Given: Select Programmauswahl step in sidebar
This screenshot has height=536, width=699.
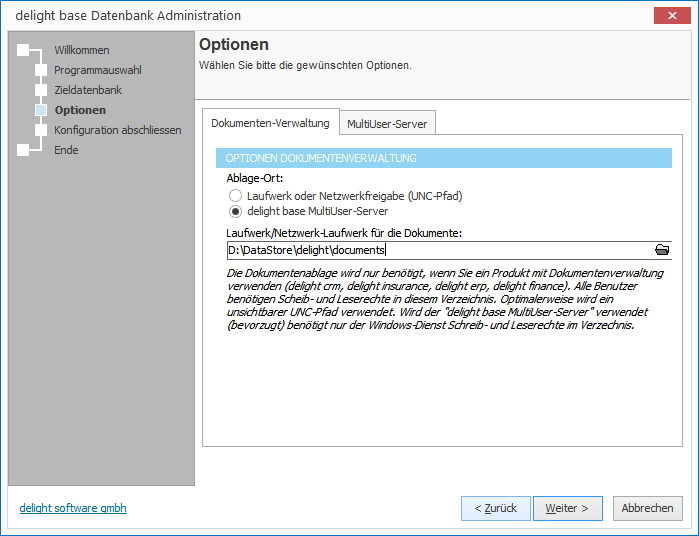Looking at the screenshot, I should pos(98,70).
